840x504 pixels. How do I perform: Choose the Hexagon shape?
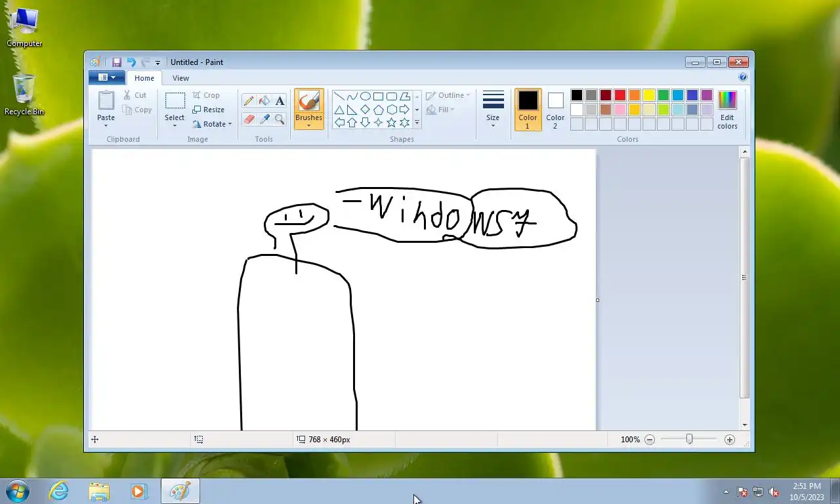click(392, 110)
